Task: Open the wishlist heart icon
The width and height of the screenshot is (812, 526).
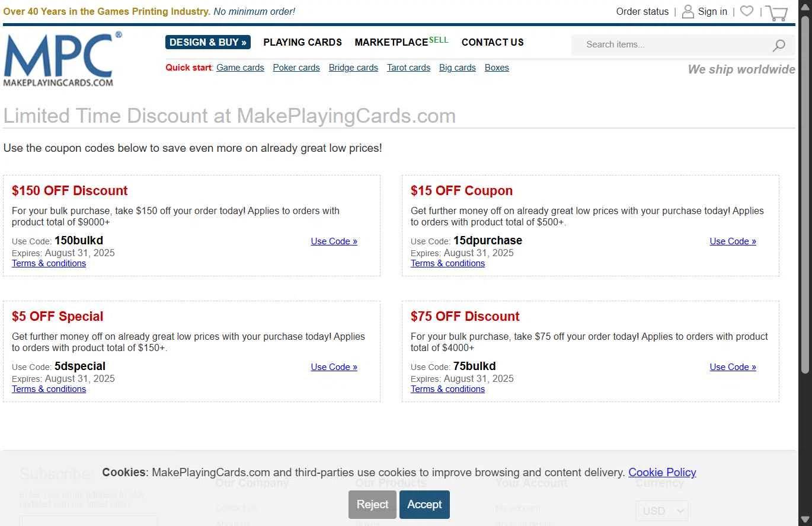Action: point(747,11)
